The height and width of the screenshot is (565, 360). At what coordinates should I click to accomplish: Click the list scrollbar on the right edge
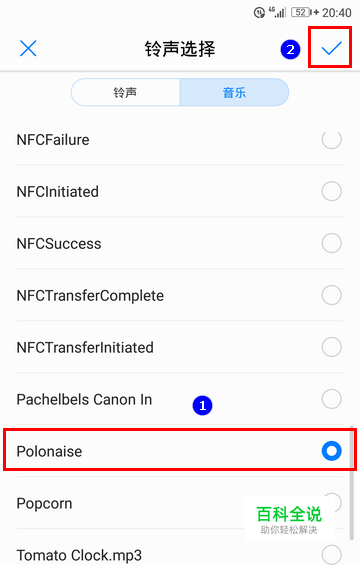[x=351, y=483]
